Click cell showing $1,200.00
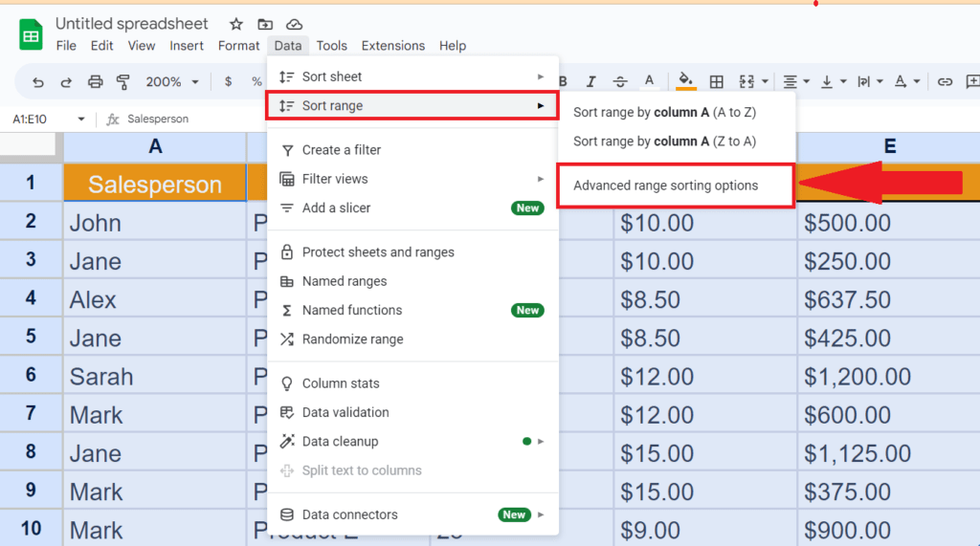Viewport: 980px width, 546px height. coord(889,376)
